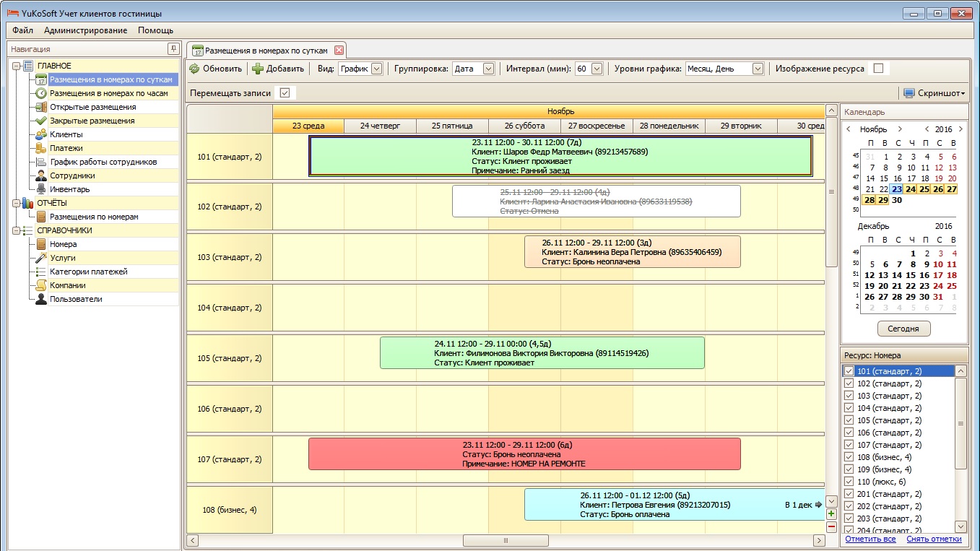Select the 26 суббота day header
The height and width of the screenshot is (551, 980).
pyautogui.click(x=525, y=126)
